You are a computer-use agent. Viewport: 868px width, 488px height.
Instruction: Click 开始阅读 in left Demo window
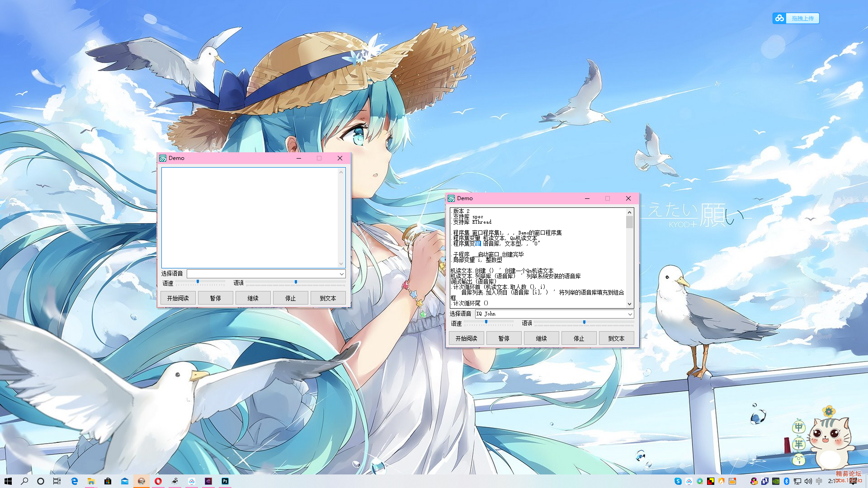click(178, 298)
